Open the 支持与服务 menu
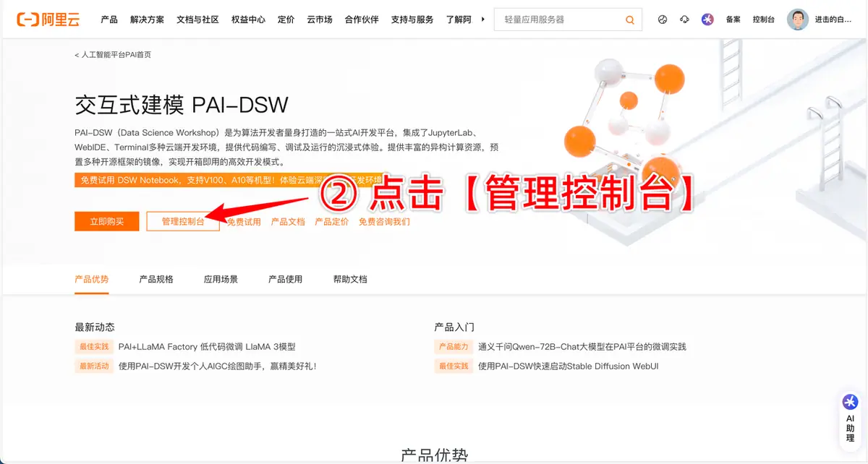 point(412,20)
